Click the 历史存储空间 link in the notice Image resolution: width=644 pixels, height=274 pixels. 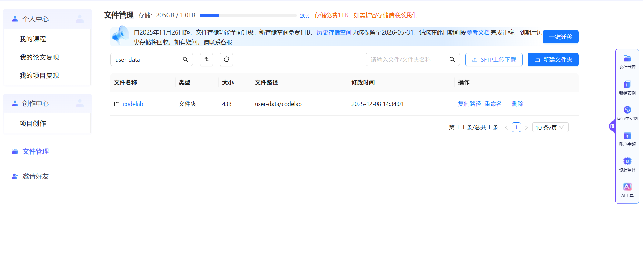tap(334, 32)
